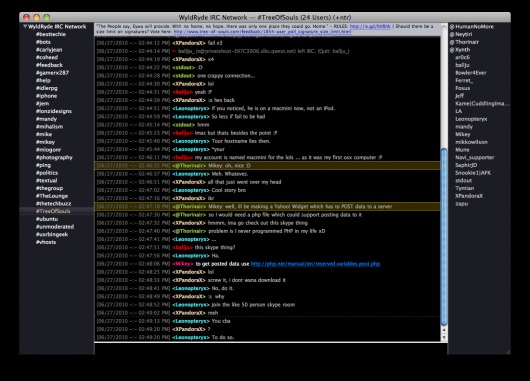This screenshot has height=381, width=530.
Task: Click the window resize grip corner
Action: point(508,352)
